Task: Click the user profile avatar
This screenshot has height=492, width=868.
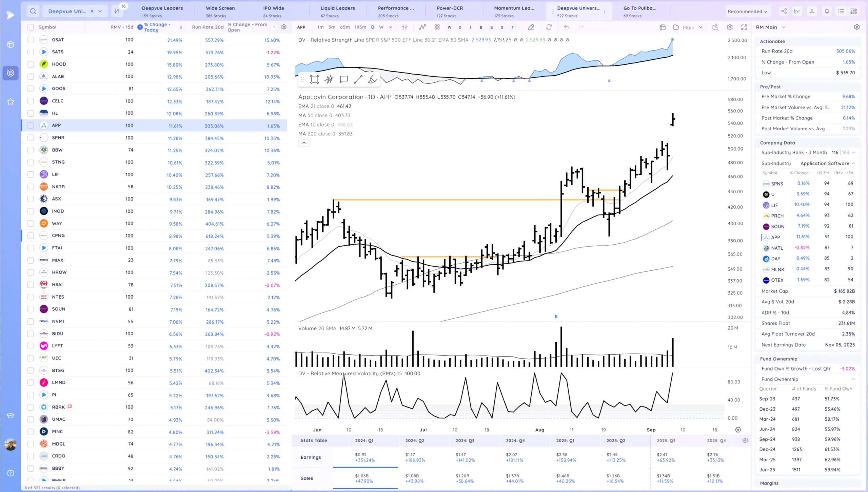Action: (x=11, y=444)
